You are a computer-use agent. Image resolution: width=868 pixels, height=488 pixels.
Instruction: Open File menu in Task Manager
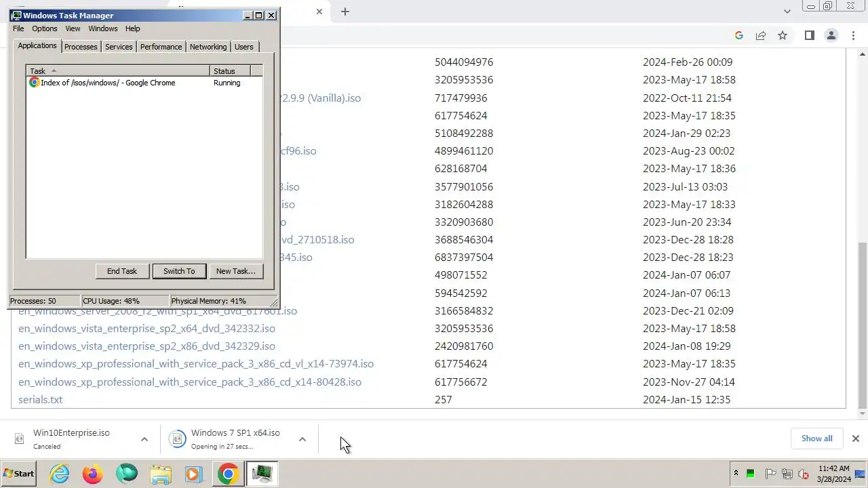coord(18,28)
